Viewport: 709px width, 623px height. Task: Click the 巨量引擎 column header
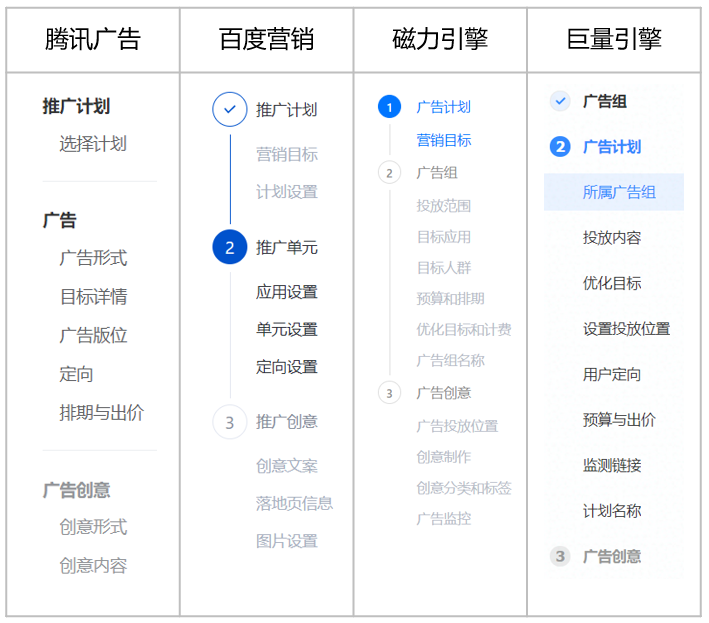(x=614, y=39)
